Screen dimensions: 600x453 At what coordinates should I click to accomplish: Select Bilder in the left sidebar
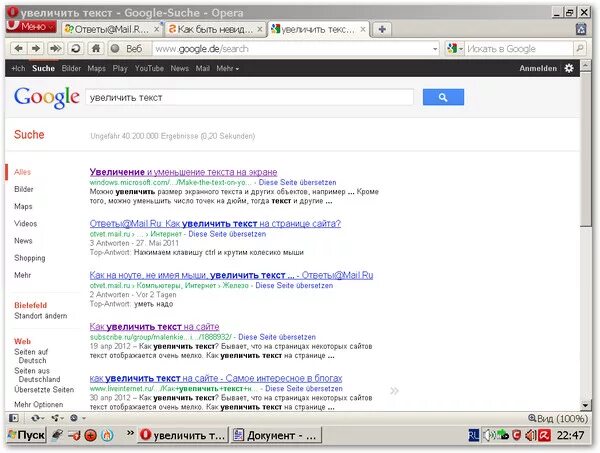coord(24,189)
